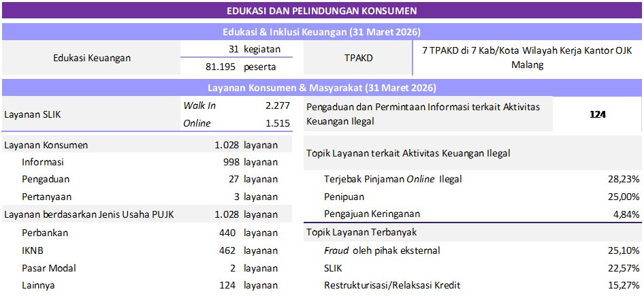
Task: Click the 'Pengaduan' row value 27
Action: (x=234, y=179)
